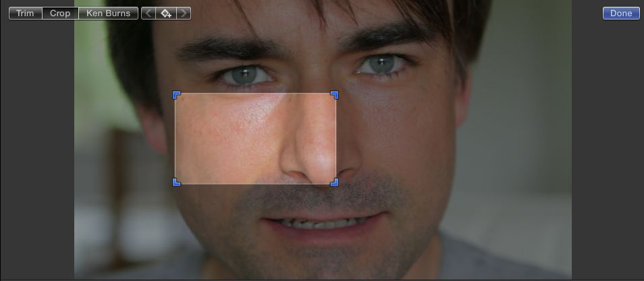The image size is (644, 281).
Task: Add a keyframe with the diamond icon
Action: [166, 13]
